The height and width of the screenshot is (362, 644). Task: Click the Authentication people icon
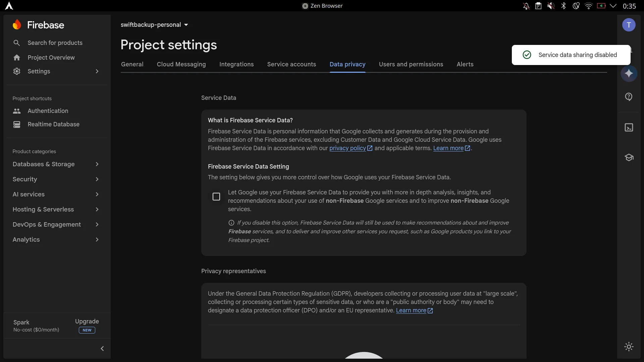[17, 111]
